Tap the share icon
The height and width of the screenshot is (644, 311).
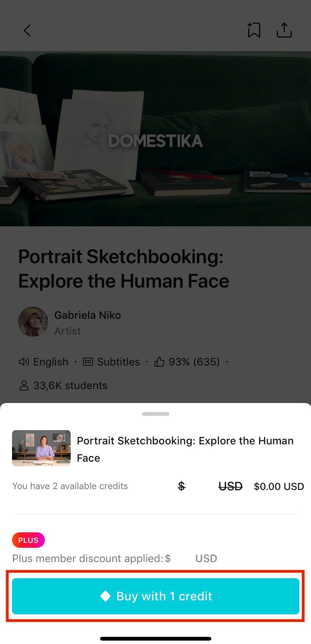pos(284,30)
